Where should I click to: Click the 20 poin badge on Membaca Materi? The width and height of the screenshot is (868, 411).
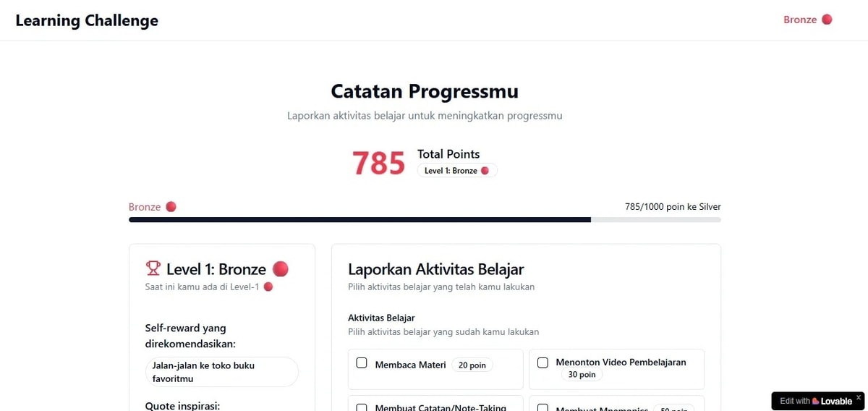(472, 365)
